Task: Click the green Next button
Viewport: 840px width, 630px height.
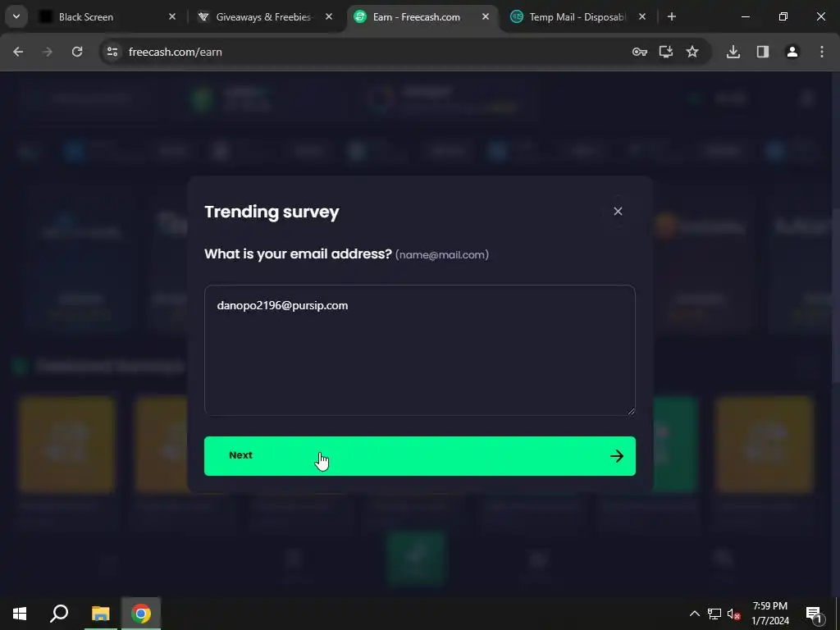Action: (419, 456)
